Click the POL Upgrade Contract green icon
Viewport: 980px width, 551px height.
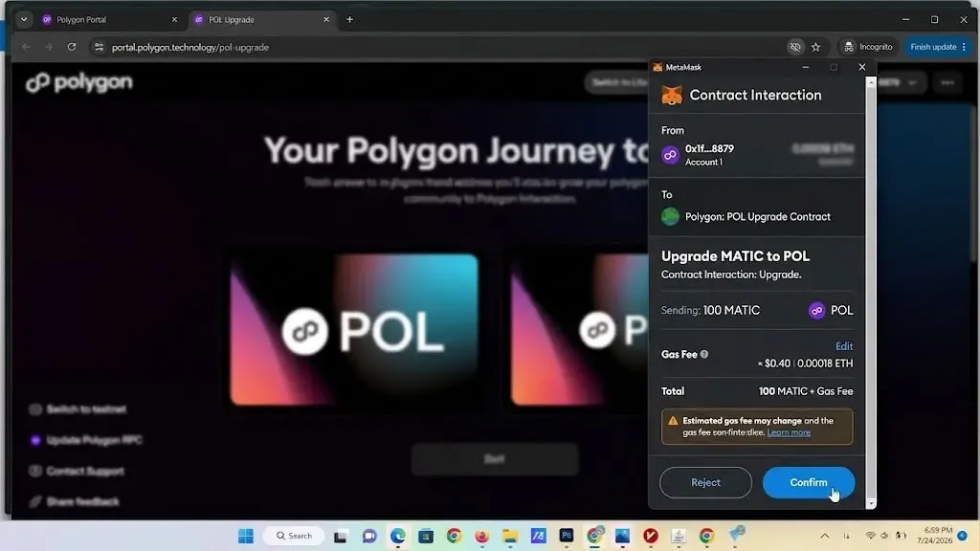pyautogui.click(x=670, y=217)
